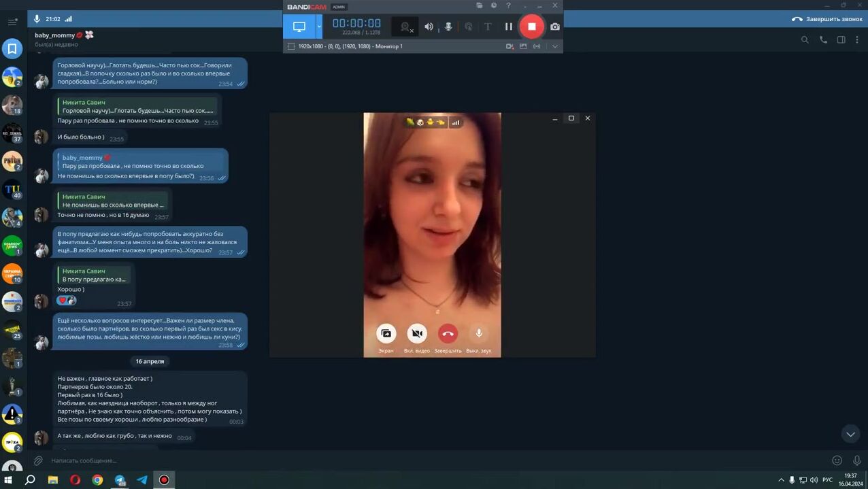Open the three-dot chat options menu
Image resolution: width=868 pixels, height=489 pixels.
click(857, 40)
